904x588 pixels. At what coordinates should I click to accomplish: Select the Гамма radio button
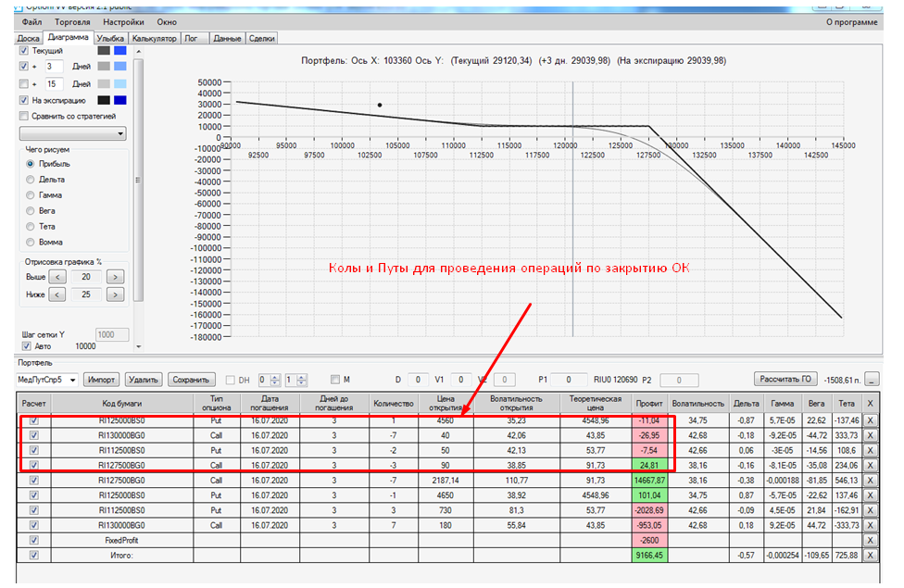point(30,194)
